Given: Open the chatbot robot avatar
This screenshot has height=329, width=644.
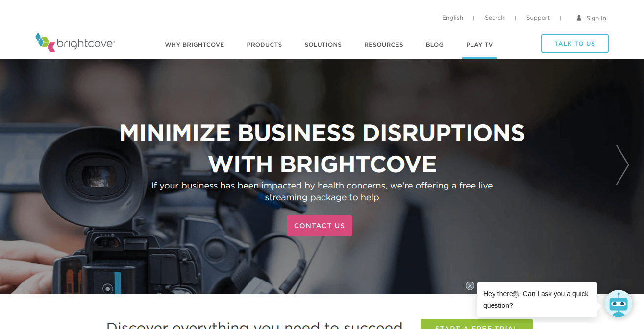Looking at the screenshot, I should [619, 304].
